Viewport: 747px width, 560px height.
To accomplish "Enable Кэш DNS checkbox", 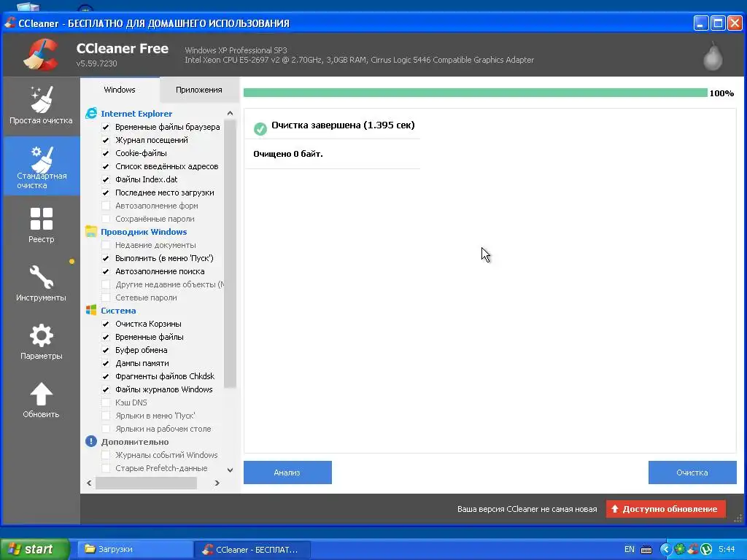I will (x=106, y=402).
